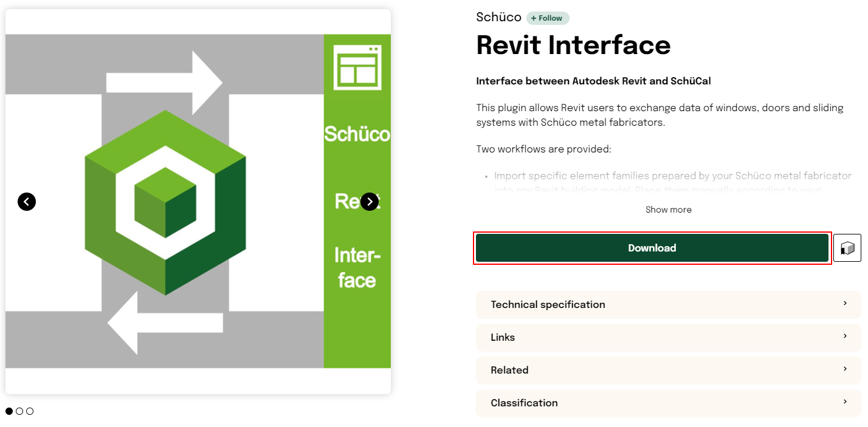
Task: Open the 3D cube icon beside Download
Action: point(847,248)
